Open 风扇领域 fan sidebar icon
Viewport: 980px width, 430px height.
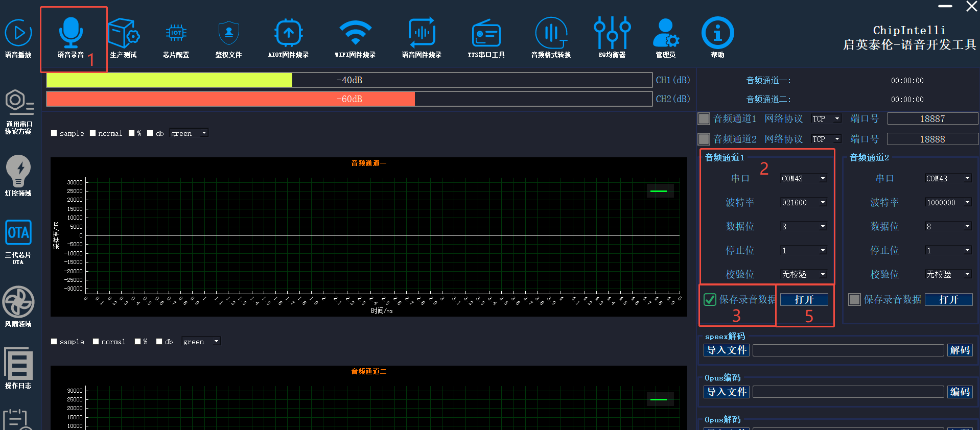point(18,302)
